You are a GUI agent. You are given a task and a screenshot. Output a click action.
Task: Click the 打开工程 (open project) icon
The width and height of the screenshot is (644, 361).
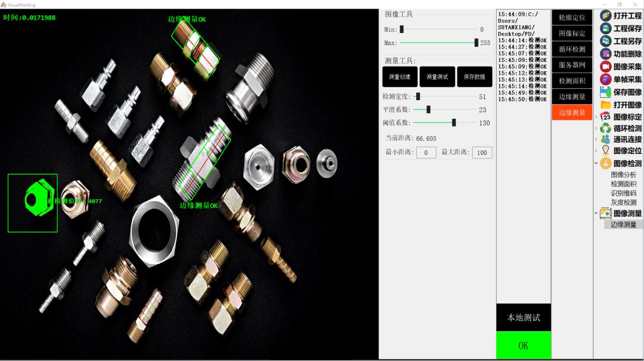pyautogui.click(x=605, y=15)
